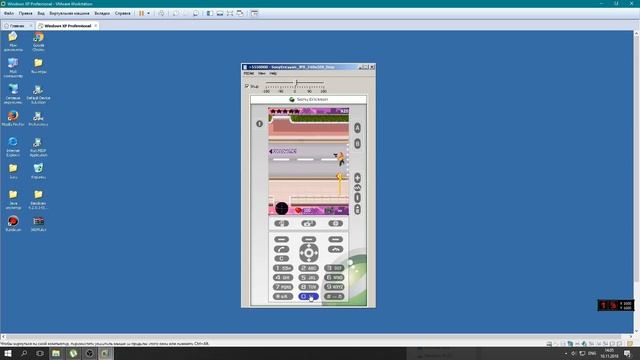Open the Правка menu
This screenshot has height=360, width=640.
point(25,13)
